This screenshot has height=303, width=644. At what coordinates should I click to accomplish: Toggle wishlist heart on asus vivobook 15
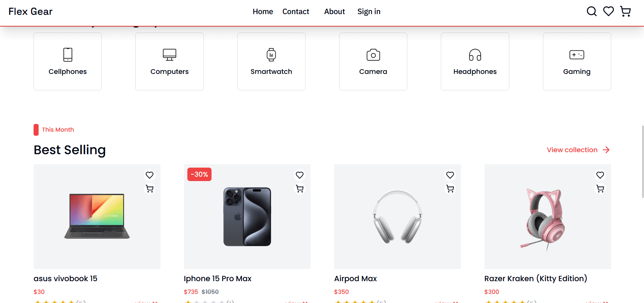(x=149, y=175)
